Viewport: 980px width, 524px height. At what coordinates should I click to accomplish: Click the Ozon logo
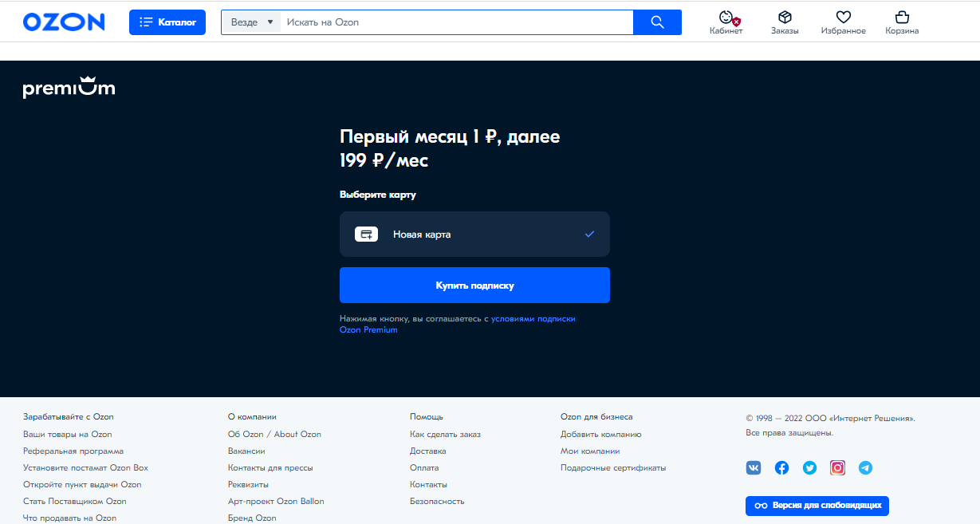pyautogui.click(x=64, y=22)
